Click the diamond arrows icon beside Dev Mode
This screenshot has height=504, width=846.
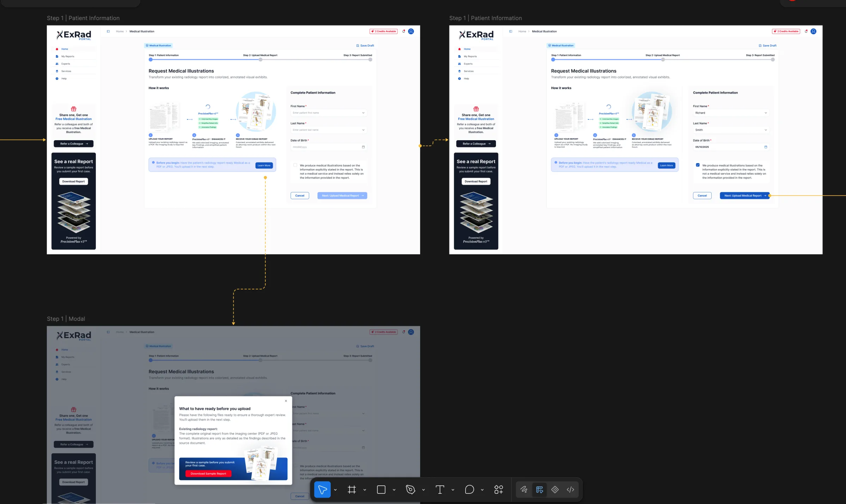pyautogui.click(x=555, y=490)
